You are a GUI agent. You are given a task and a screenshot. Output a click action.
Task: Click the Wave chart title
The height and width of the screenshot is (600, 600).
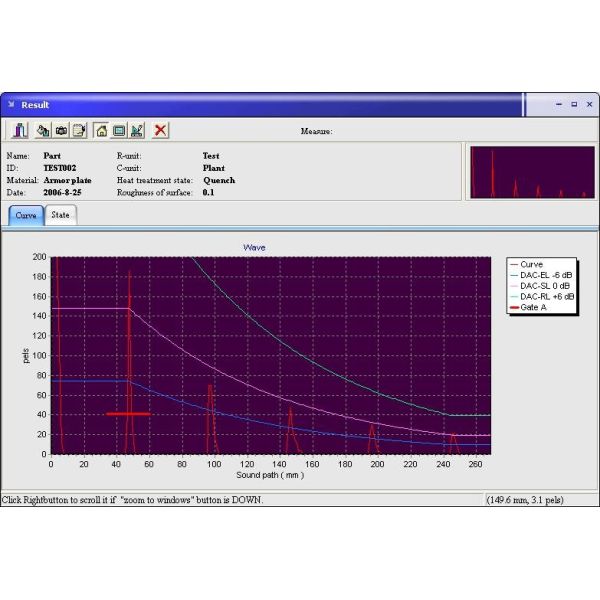pos(254,246)
